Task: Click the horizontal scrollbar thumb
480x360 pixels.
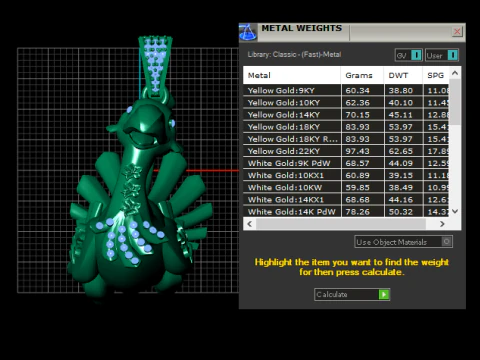Action: point(341,224)
